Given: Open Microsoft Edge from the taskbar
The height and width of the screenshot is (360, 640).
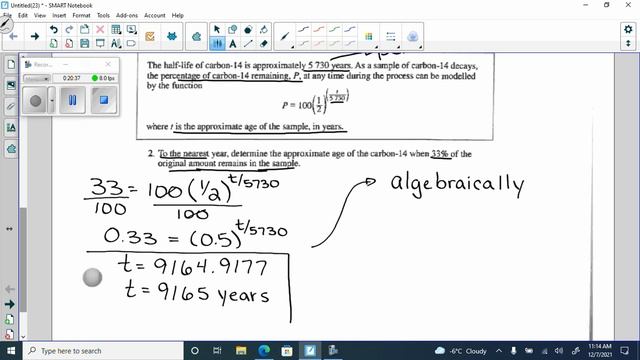Looking at the screenshot, I should pos(264,351).
